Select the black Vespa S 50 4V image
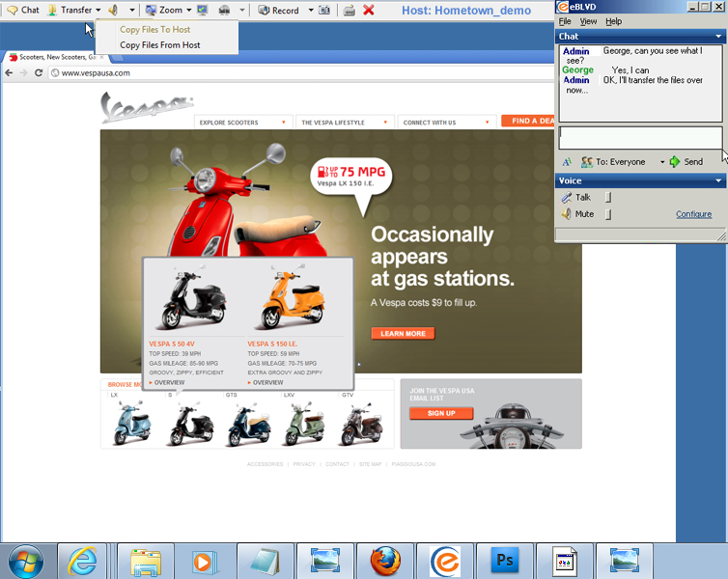Viewport: 728px width, 579px height. pyautogui.click(x=193, y=299)
